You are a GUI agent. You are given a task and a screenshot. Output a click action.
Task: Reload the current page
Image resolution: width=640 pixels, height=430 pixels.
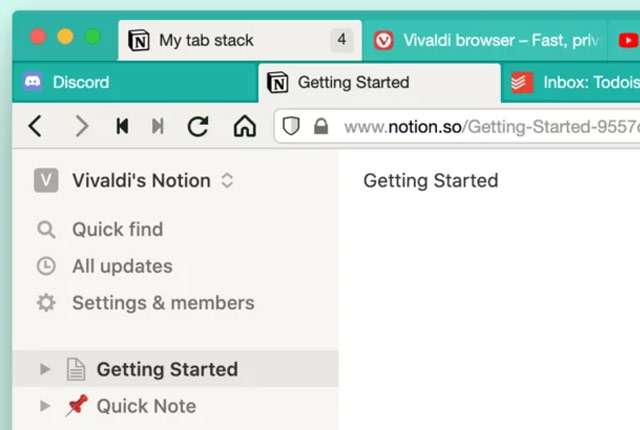(198, 126)
